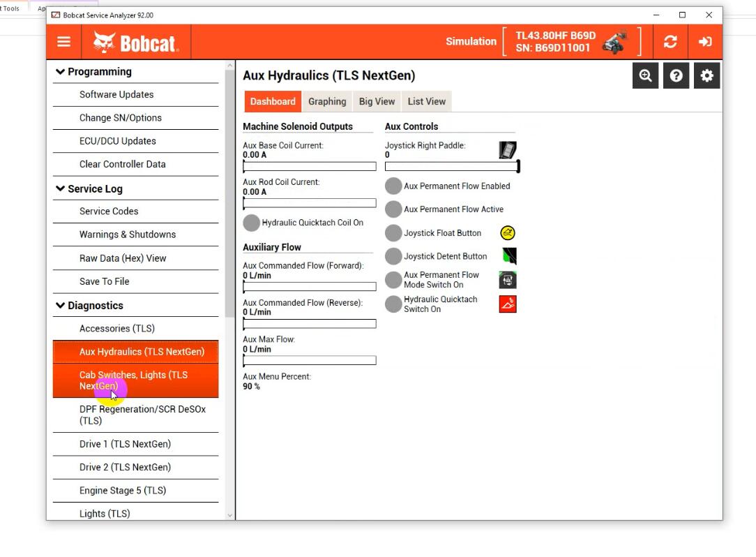Toggle Aux Permanent Flow Mode Switch On indicator
Screen dimensions: 756x557
(393, 280)
